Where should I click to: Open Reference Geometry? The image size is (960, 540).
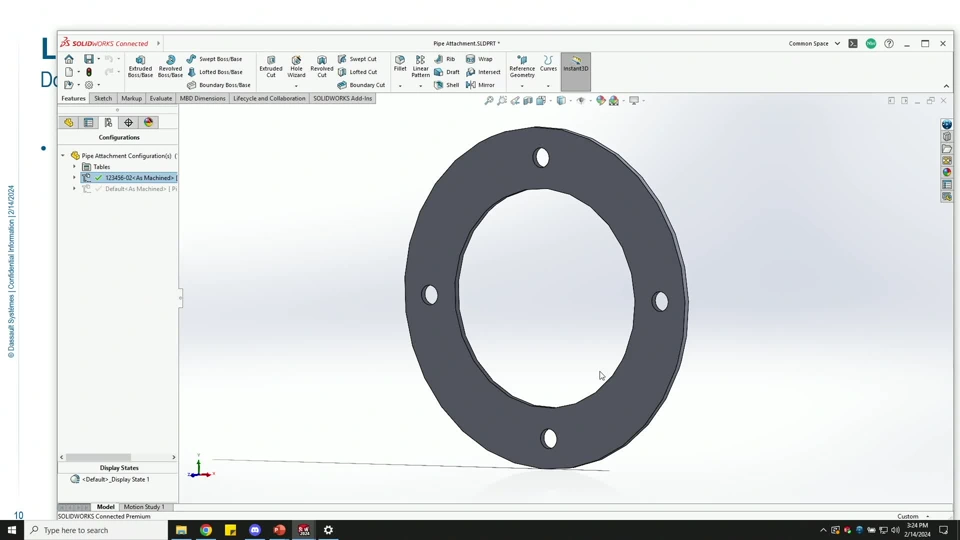pos(522,66)
